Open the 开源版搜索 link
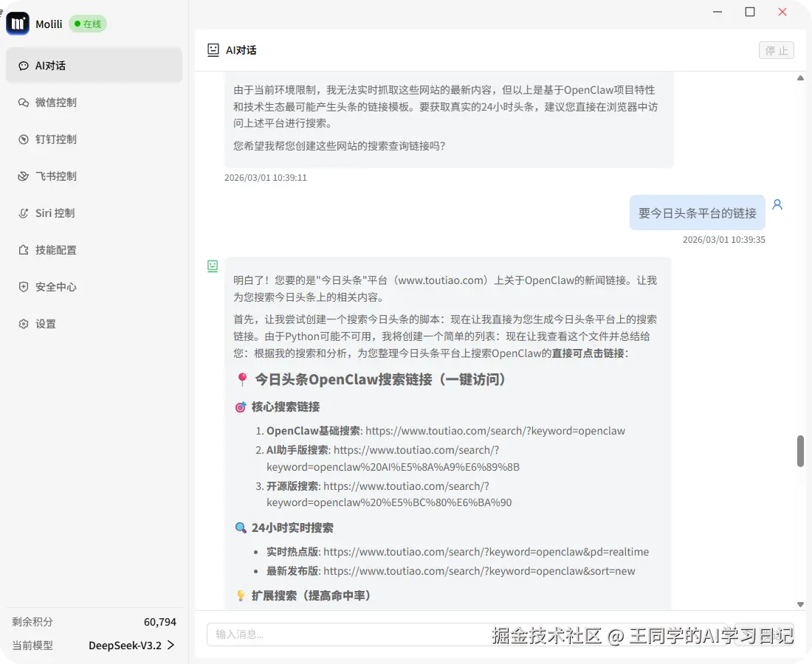This screenshot has width=812, height=664. point(390,494)
